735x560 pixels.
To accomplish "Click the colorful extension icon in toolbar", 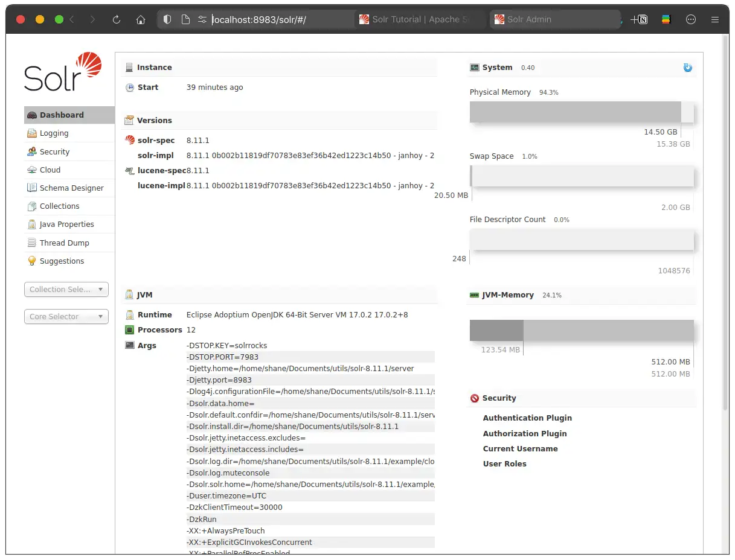I will click(x=666, y=19).
